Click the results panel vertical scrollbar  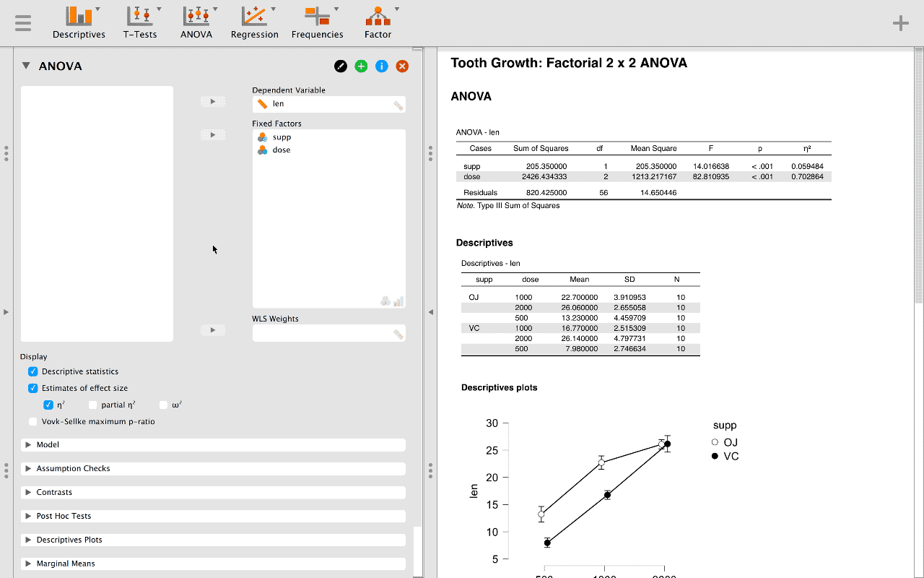(x=919, y=177)
